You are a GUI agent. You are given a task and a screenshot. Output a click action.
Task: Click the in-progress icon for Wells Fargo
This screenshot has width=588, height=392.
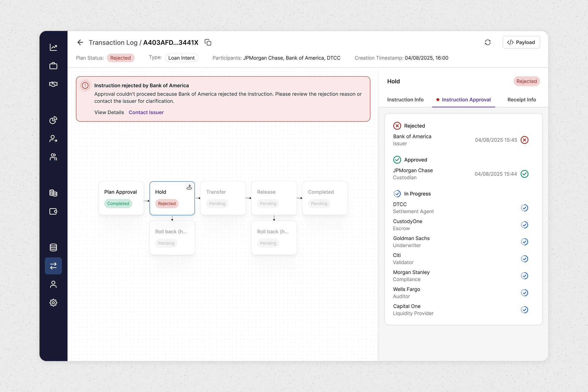pyautogui.click(x=525, y=293)
